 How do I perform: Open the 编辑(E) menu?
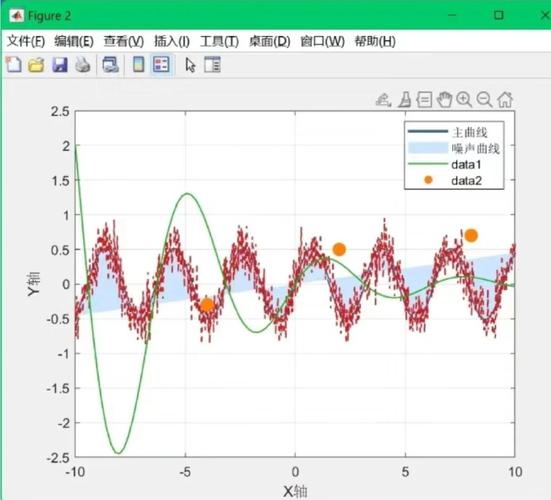(74, 41)
